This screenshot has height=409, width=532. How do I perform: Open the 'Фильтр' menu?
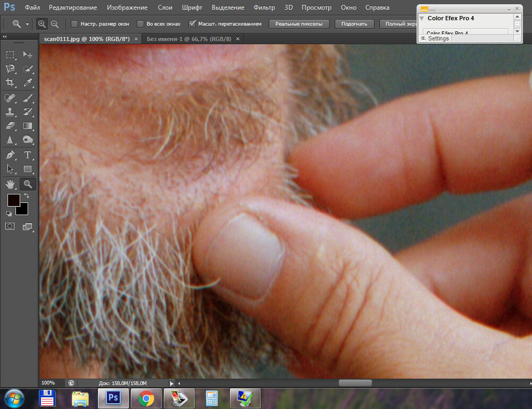point(264,7)
